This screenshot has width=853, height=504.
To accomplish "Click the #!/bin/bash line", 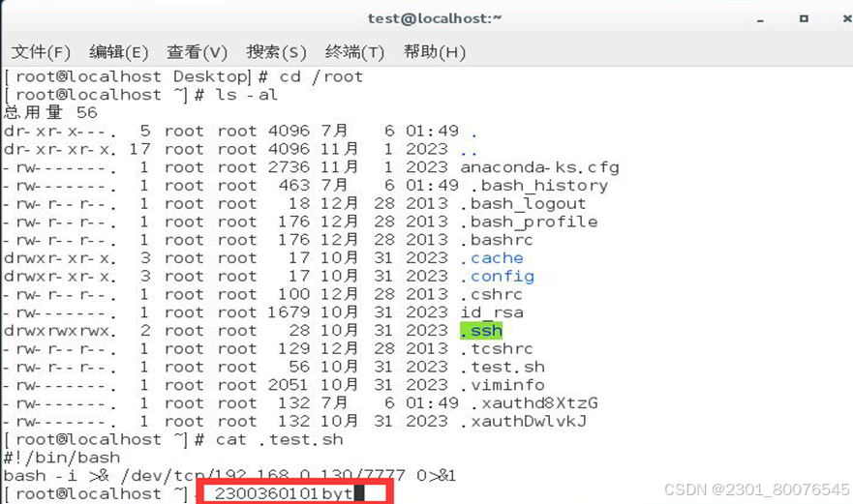I will coord(61,458).
